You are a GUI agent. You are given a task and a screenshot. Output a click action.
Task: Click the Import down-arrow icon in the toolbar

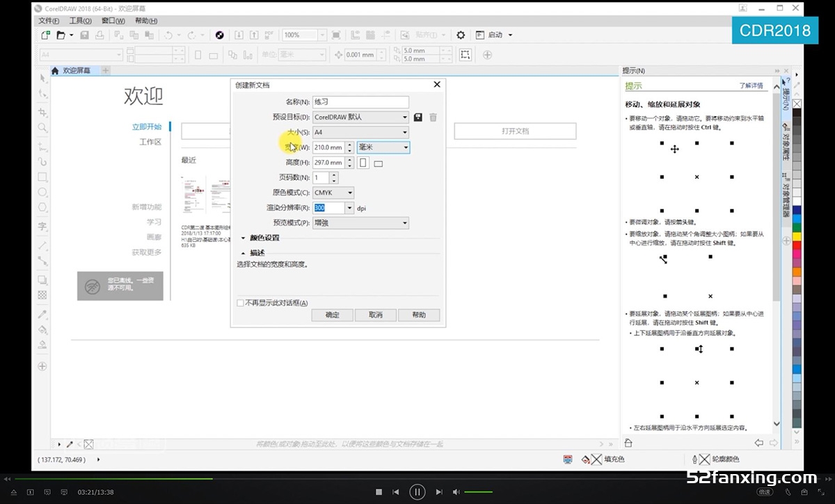pos(239,35)
